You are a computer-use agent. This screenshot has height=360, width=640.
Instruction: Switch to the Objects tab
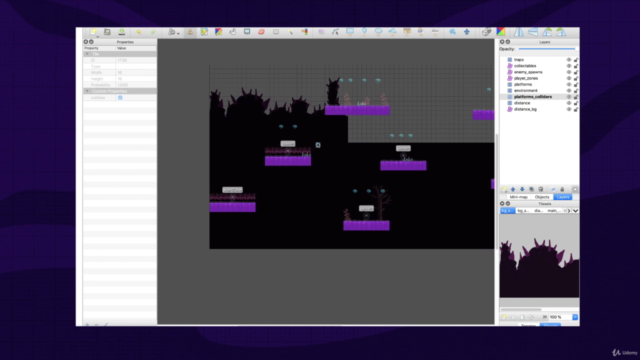coord(542,197)
